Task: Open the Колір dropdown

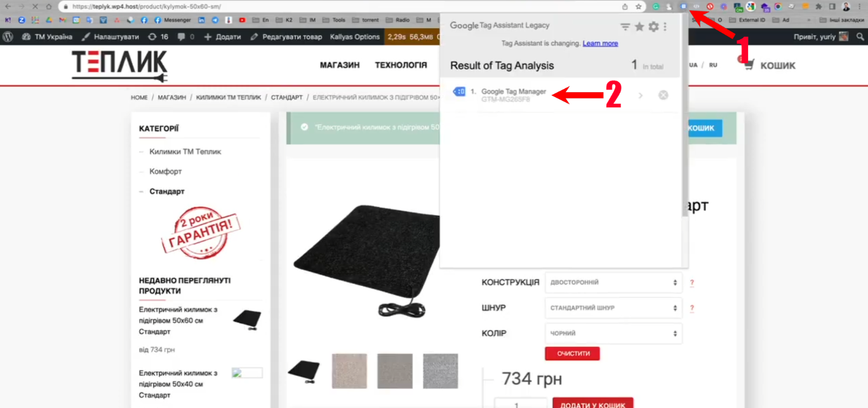Action: coord(613,333)
